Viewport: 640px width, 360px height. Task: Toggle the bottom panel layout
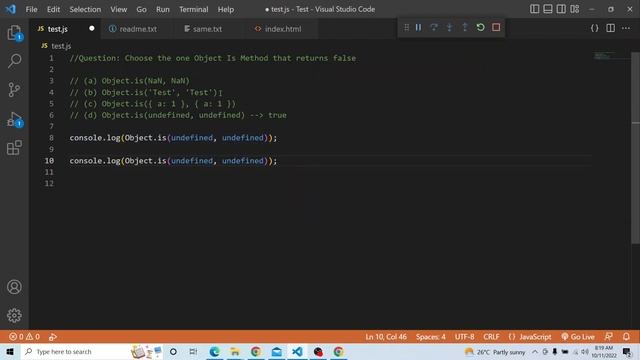point(548,9)
